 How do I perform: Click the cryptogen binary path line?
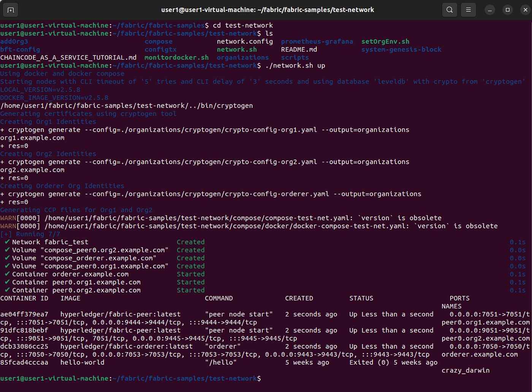(x=127, y=106)
